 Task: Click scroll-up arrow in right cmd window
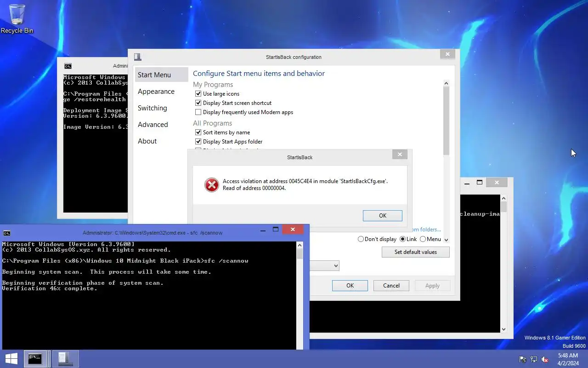[x=503, y=198]
